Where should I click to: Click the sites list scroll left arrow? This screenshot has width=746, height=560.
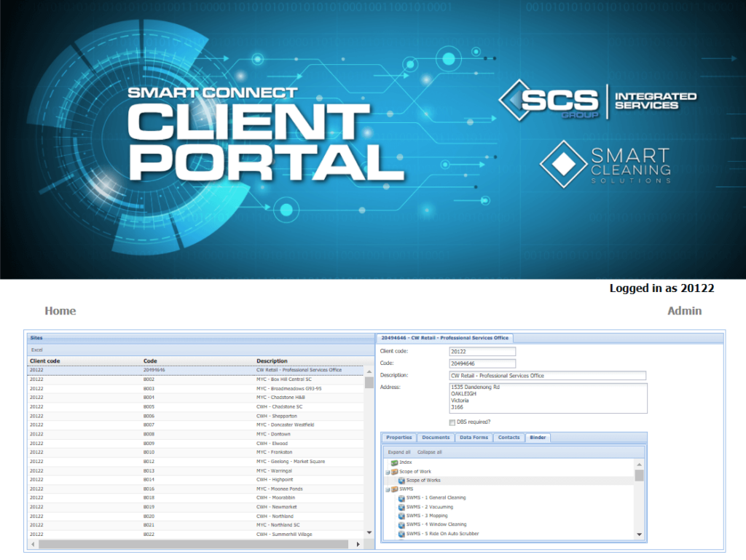pos(32,544)
